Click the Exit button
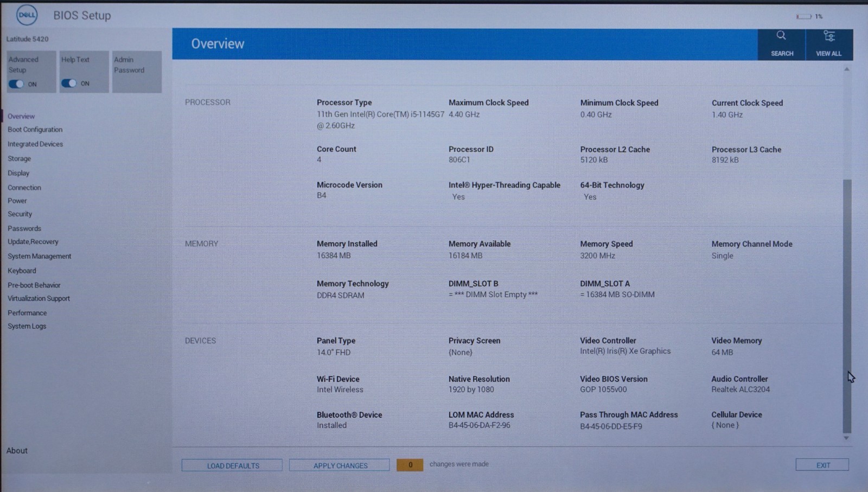Screen dimensions: 868x492 coord(822,465)
